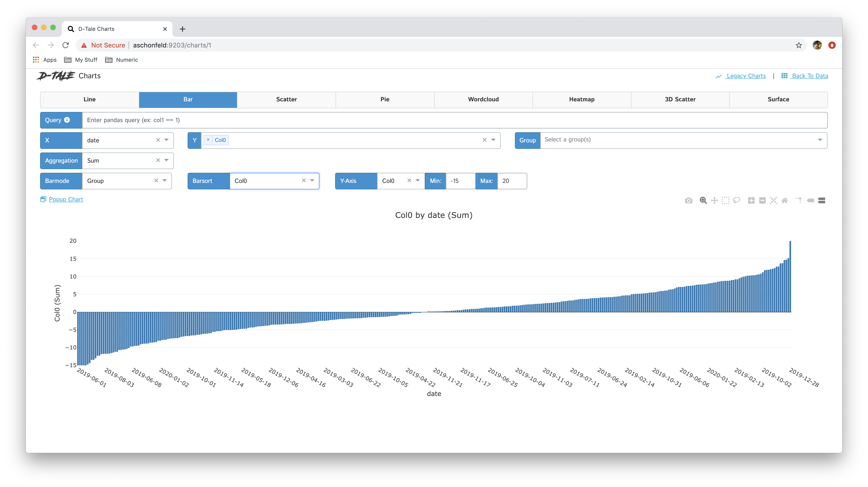Click the pandas query input field
This screenshot has width=868, height=487.
click(454, 120)
